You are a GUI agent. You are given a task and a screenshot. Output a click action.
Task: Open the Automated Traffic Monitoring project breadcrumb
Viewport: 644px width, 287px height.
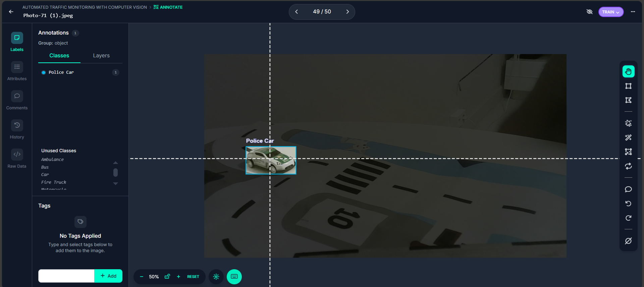85,7
